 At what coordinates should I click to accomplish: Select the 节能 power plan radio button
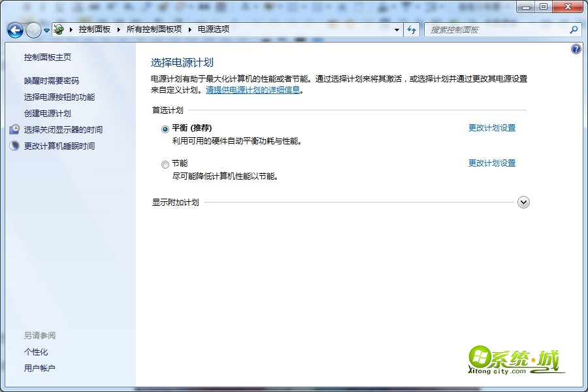[165, 165]
